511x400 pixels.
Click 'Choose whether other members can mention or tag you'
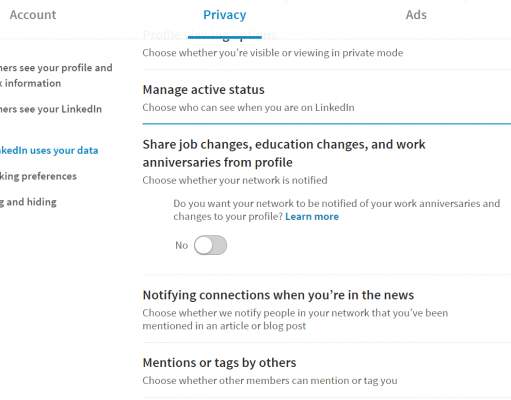[x=270, y=381]
